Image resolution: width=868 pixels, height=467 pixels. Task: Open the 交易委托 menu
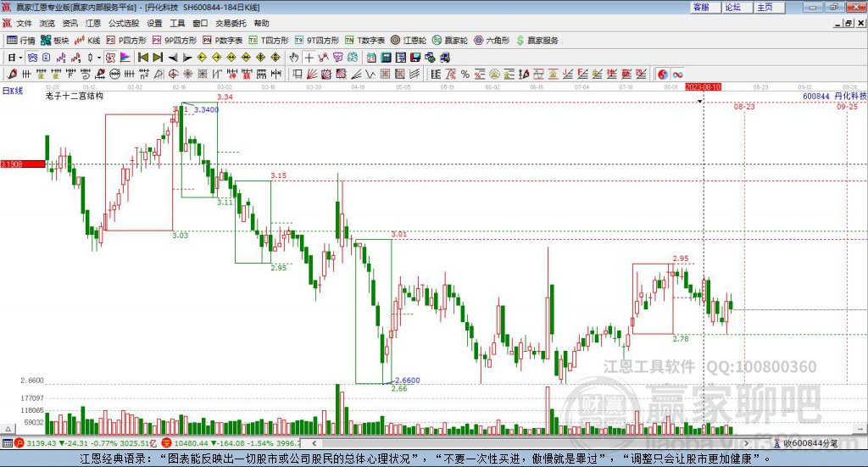(x=231, y=23)
